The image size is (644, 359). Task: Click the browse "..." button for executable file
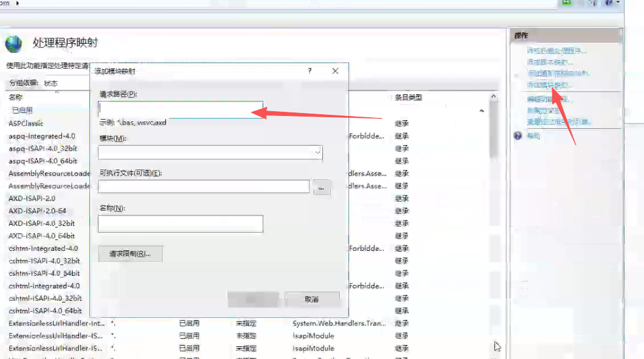[x=322, y=187]
